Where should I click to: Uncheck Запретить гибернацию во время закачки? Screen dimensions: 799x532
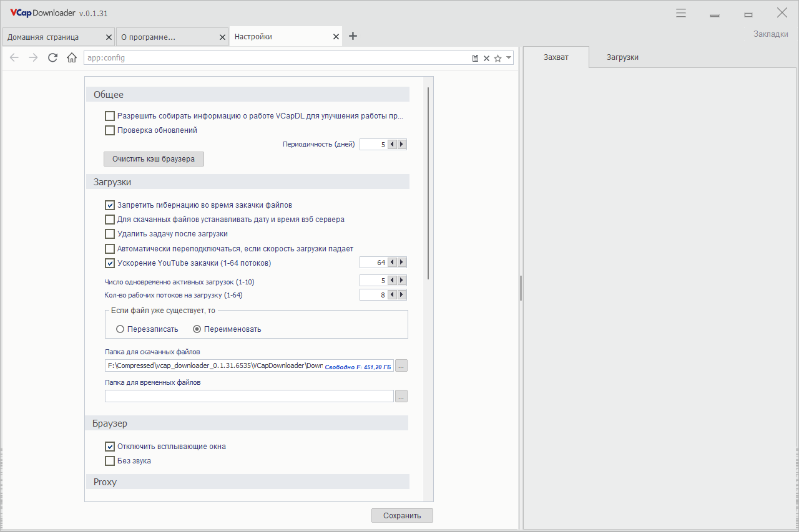pyautogui.click(x=110, y=205)
